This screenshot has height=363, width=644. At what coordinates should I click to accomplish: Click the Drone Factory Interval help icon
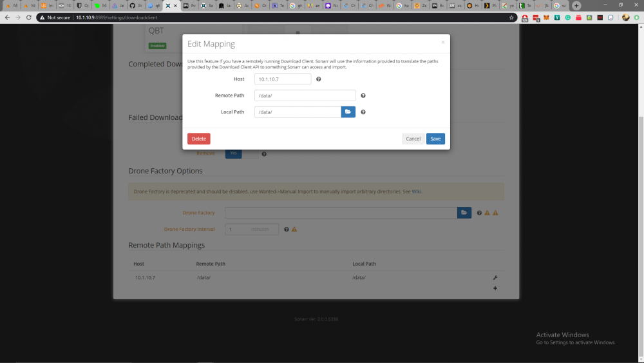(x=287, y=230)
